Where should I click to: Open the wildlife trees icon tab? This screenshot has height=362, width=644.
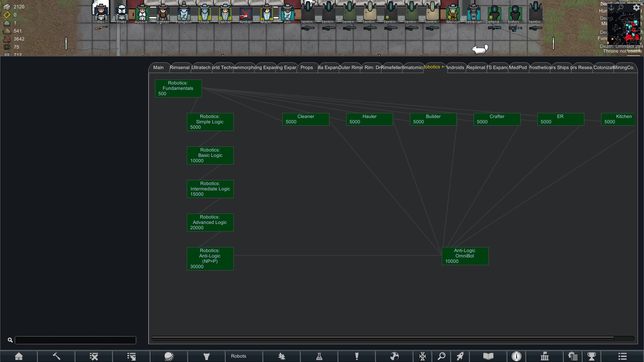click(282, 356)
